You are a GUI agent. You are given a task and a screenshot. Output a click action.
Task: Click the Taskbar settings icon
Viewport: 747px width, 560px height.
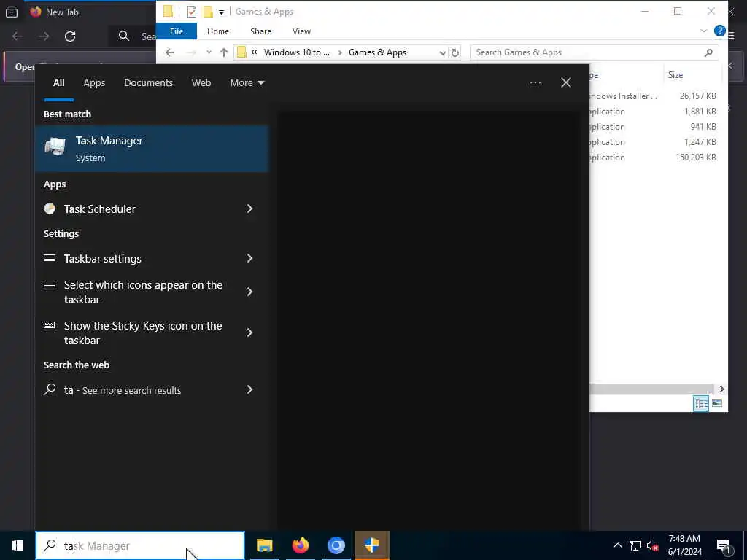50,258
